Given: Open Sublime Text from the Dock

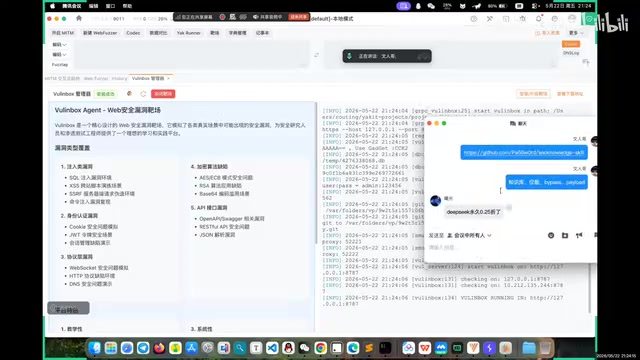Looking at the screenshot, I should click(x=369, y=348).
